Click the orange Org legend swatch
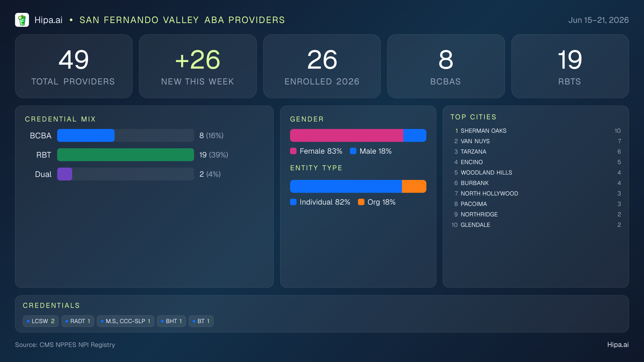Screen dimensions: 644x362 [x=361, y=202]
